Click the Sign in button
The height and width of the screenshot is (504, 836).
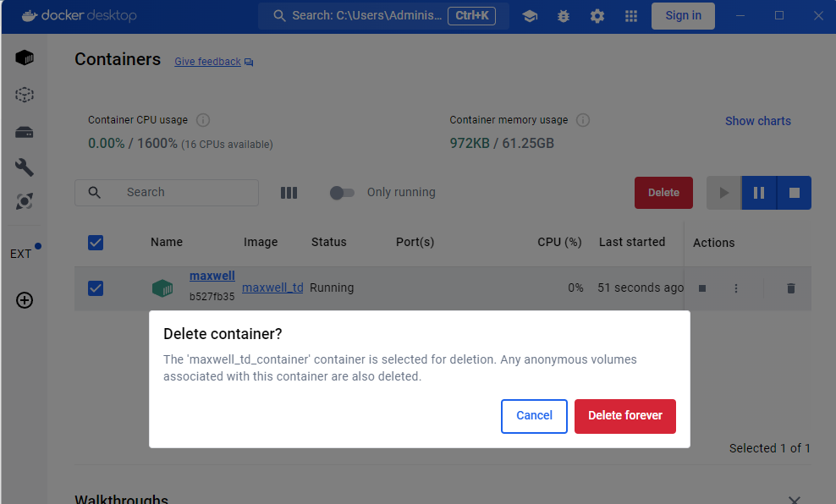coord(683,16)
